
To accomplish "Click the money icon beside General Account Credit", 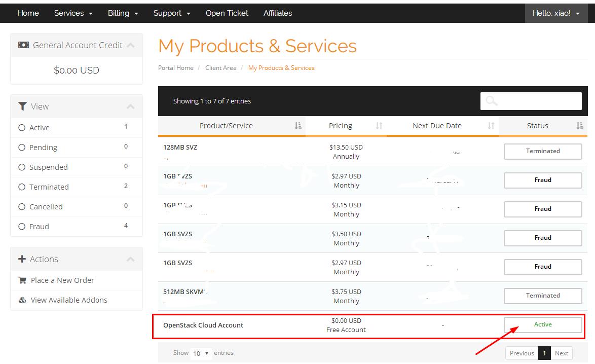I will (23, 45).
